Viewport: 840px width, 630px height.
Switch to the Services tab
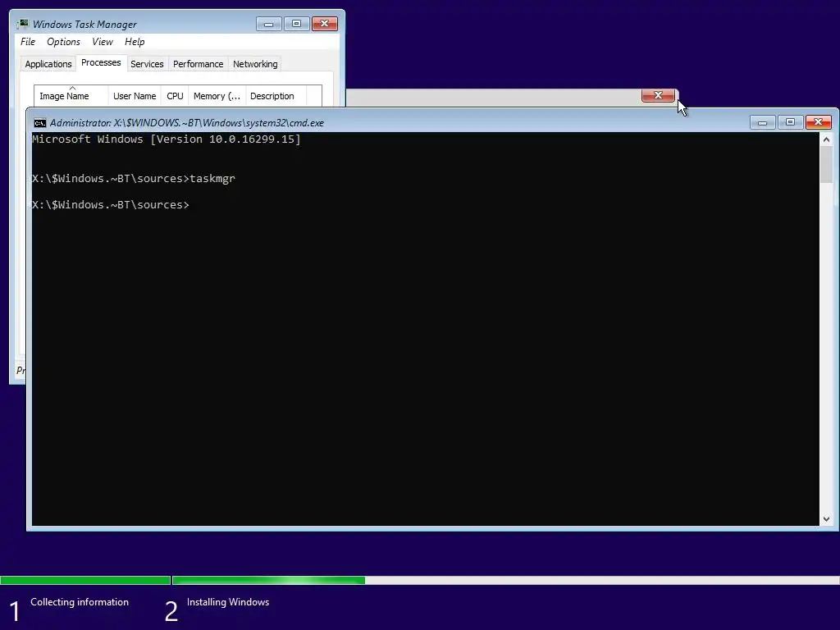[x=148, y=64]
